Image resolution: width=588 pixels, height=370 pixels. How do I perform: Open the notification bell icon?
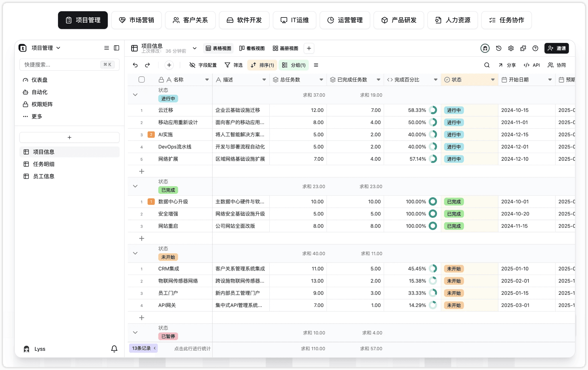[114, 349]
